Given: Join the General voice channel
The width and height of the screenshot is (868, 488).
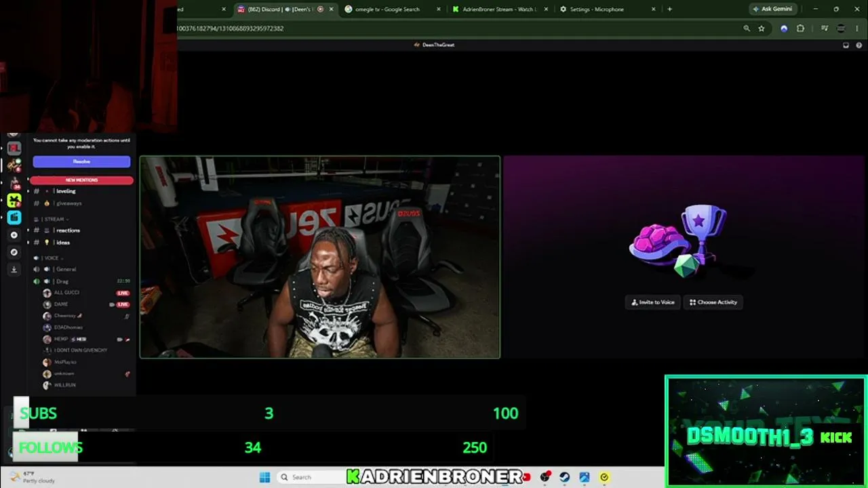Looking at the screenshot, I should pyautogui.click(x=81, y=269).
